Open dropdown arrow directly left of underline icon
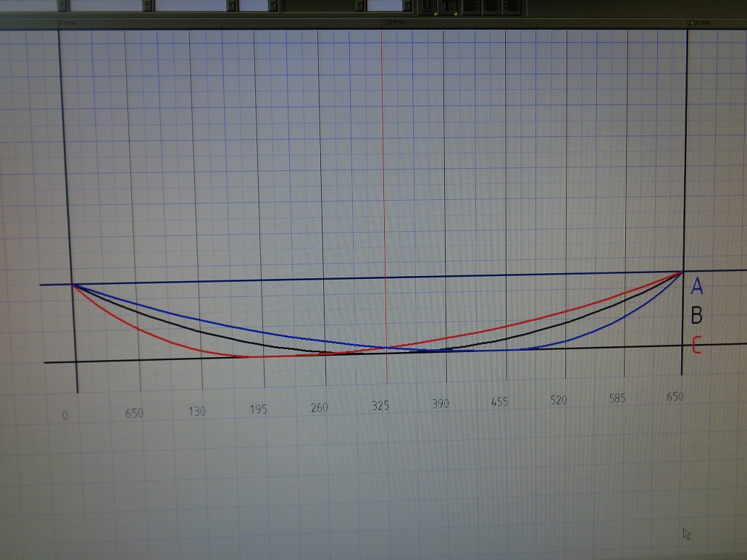 pyautogui.click(x=409, y=5)
